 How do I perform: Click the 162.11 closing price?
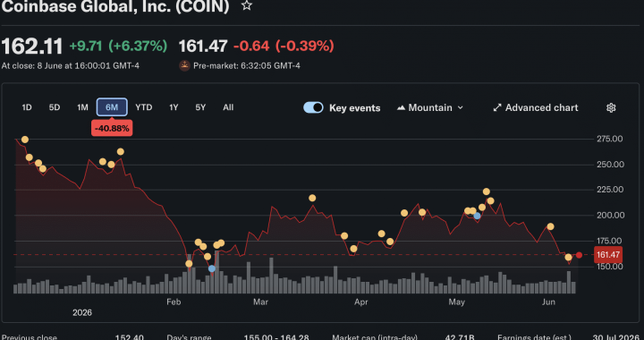[x=32, y=46]
